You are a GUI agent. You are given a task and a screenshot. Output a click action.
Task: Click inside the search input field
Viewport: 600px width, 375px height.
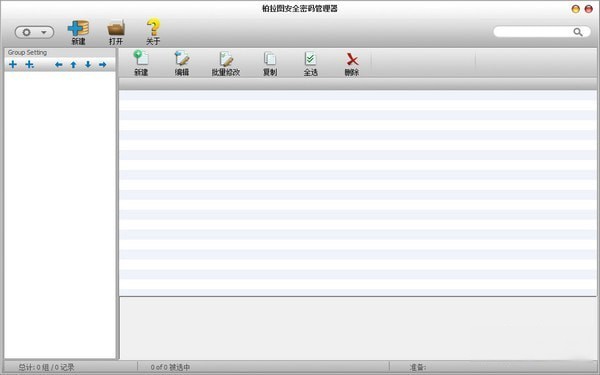coord(533,32)
